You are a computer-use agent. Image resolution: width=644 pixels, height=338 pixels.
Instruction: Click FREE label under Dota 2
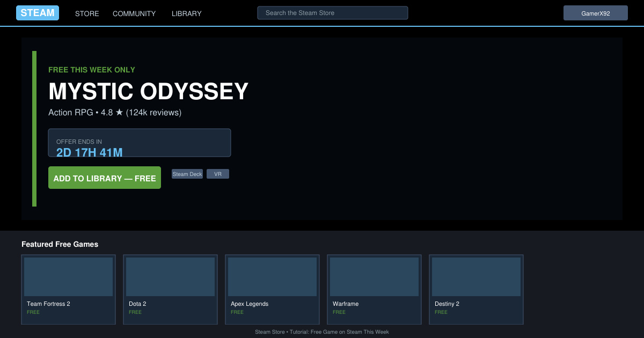click(x=135, y=312)
